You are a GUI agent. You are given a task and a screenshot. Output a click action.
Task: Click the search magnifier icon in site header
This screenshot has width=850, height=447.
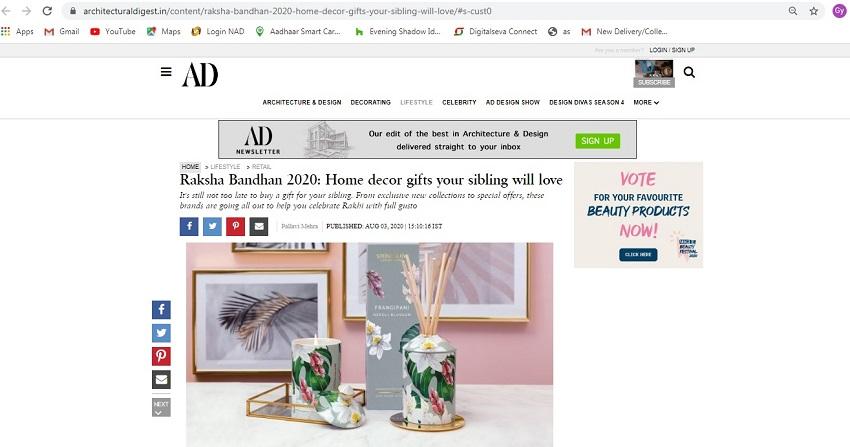[689, 72]
